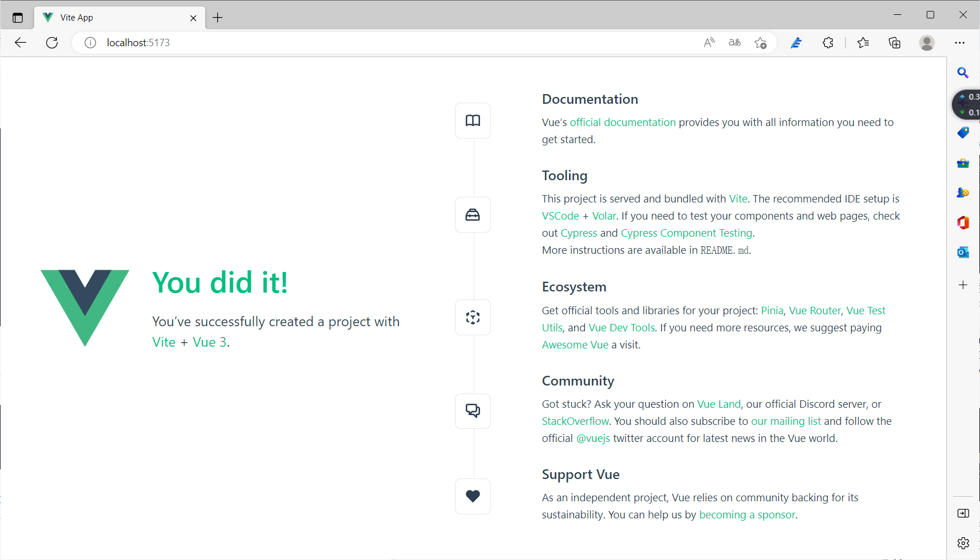980x560 pixels.
Task: Open the Extensions puzzle icon
Action: click(828, 43)
